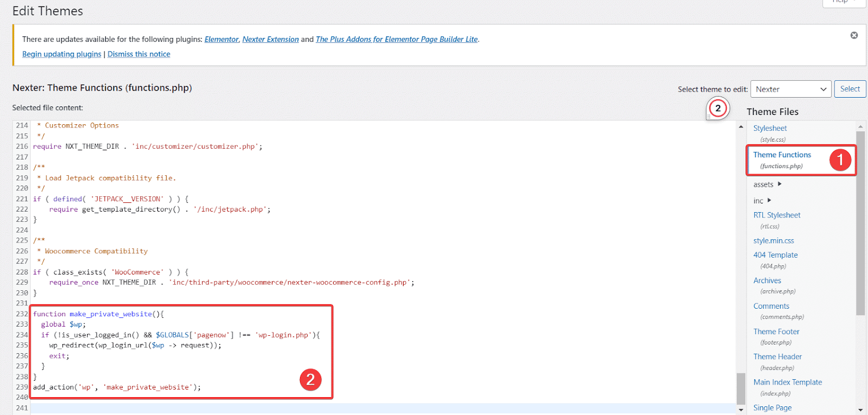The width and height of the screenshot is (868, 415).
Task: Open the Theme Footer file
Action: click(776, 331)
